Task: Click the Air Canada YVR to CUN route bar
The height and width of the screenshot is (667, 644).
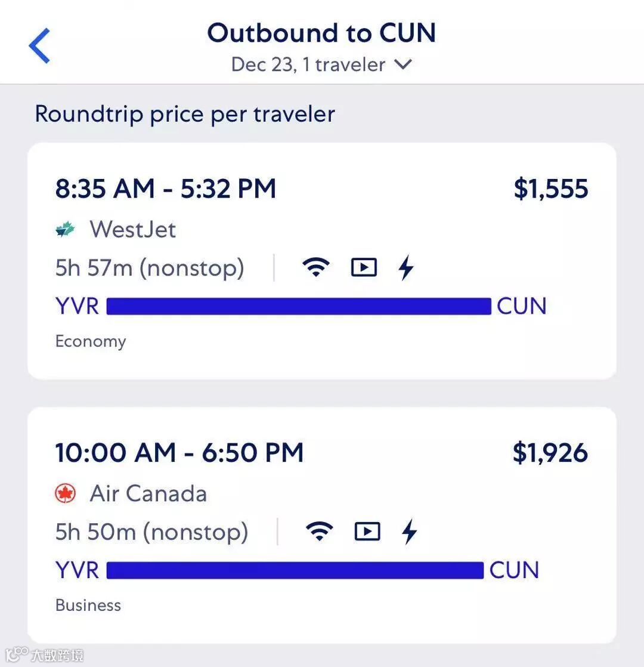Action: click(x=295, y=570)
